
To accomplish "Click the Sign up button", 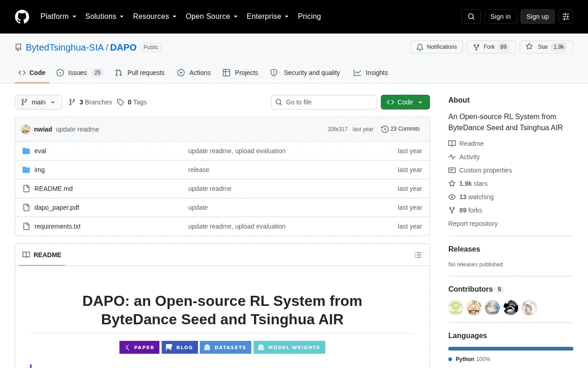I will [537, 17].
